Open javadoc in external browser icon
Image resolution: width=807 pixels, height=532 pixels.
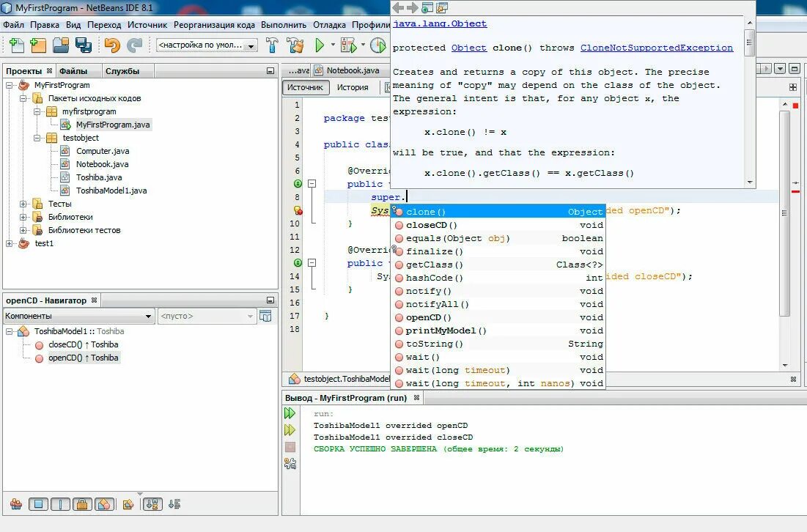click(427, 8)
